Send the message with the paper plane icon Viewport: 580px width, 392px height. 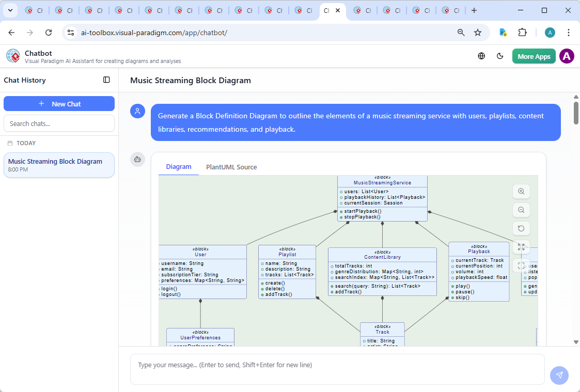559,375
